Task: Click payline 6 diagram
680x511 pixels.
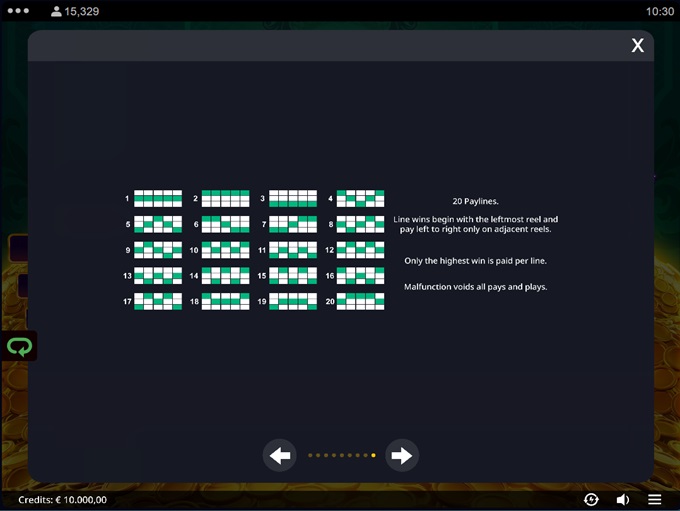Action: point(226,224)
